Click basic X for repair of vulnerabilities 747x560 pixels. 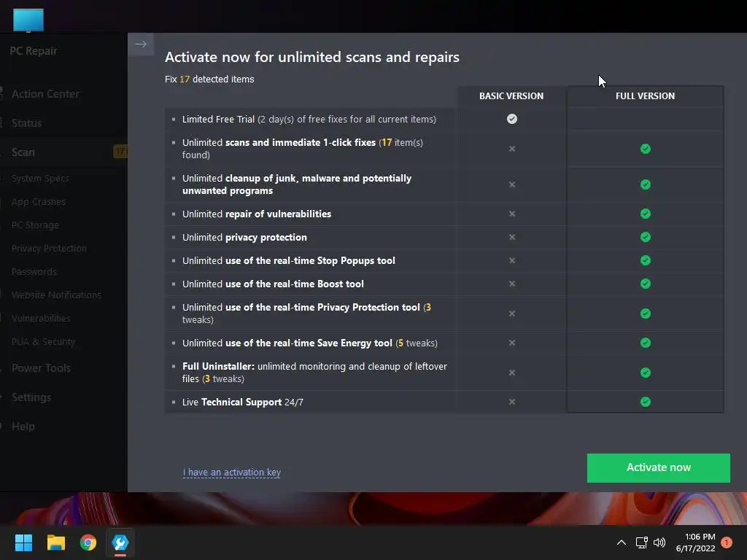pyautogui.click(x=512, y=214)
